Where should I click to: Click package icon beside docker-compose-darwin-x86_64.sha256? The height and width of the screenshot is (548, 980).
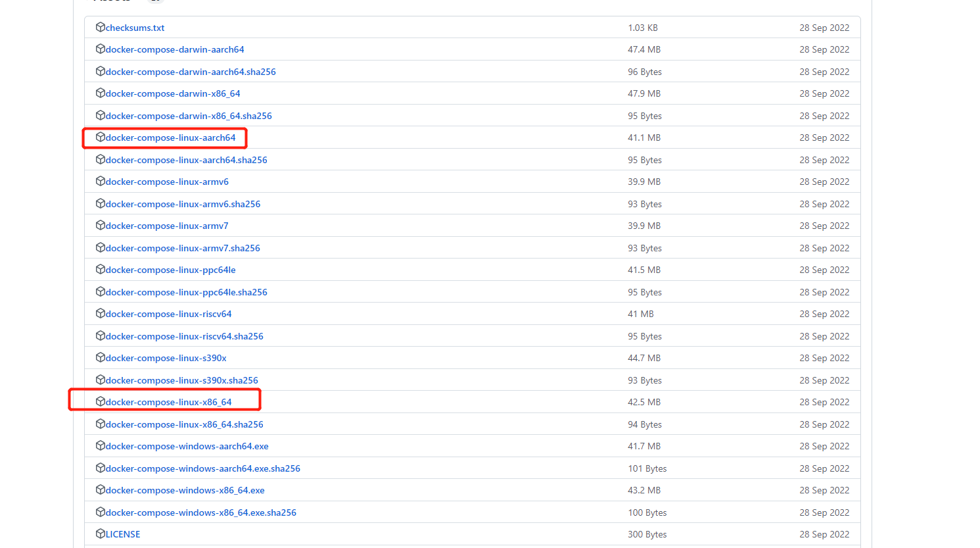101,115
